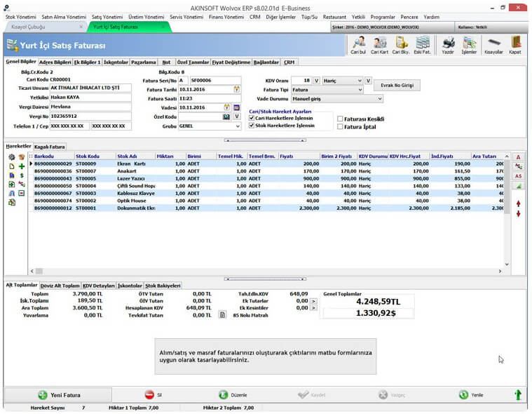Open the Satış Yönetimi menu

point(107,17)
